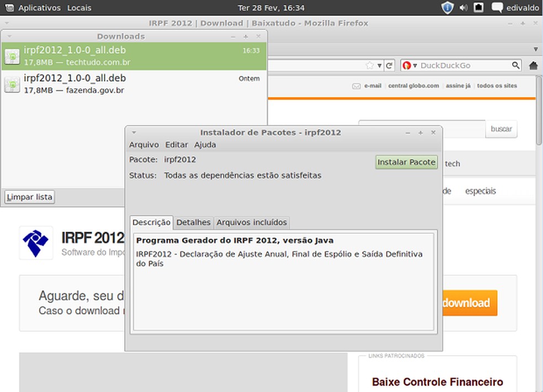Click the Status text about dependências satisfeitas
The width and height of the screenshot is (543, 392).
(x=242, y=175)
